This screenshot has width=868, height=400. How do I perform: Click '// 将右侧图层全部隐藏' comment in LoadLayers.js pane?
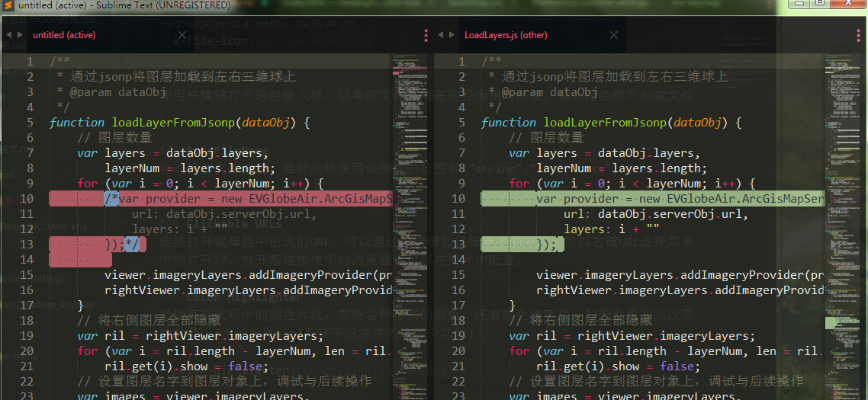click(580, 320)
